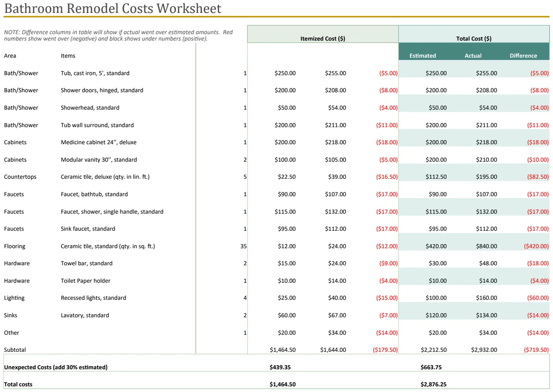The height and width of the screenshot is (392, 553).
Task: Click itemized subtotal $1,464.50 in Subtotal row
Action: click(x=282, y=350)
